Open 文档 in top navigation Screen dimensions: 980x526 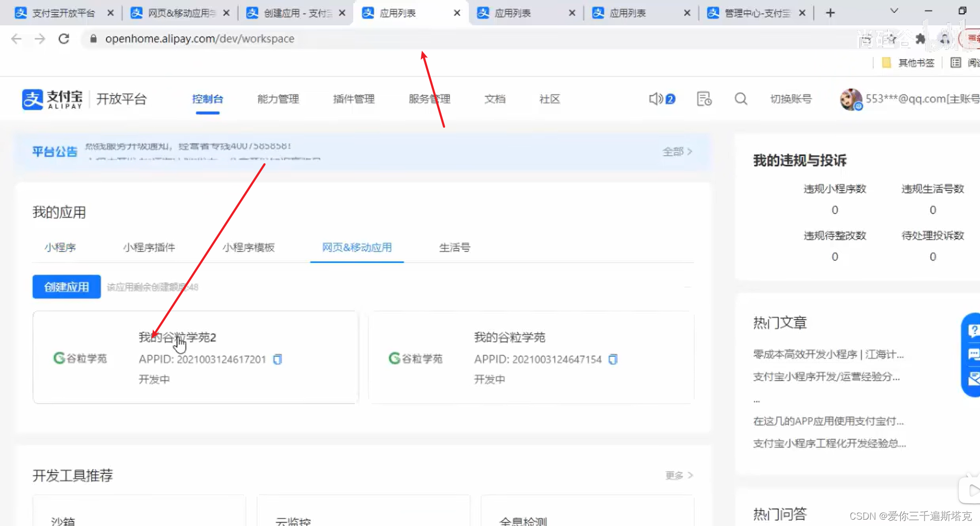495,99
